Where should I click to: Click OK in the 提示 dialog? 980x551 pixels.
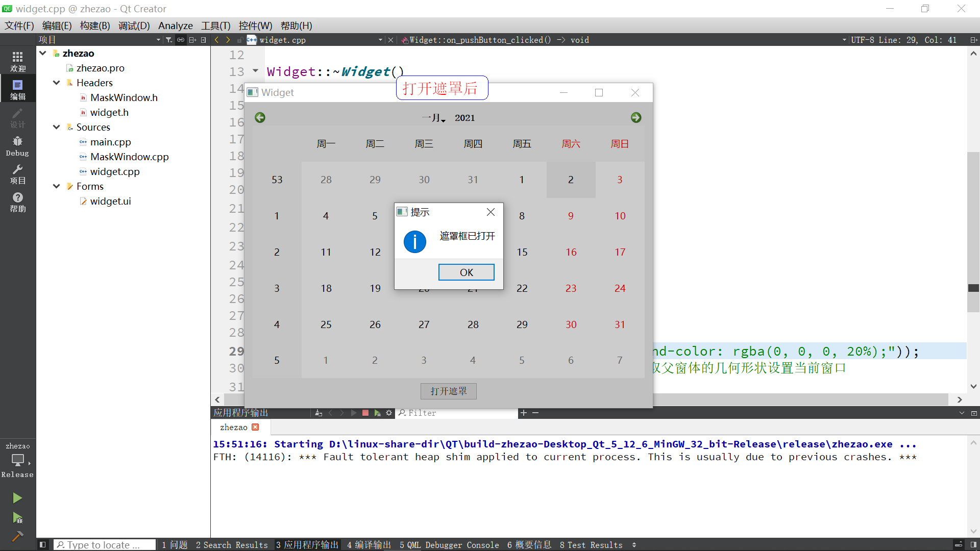[466, 272]
